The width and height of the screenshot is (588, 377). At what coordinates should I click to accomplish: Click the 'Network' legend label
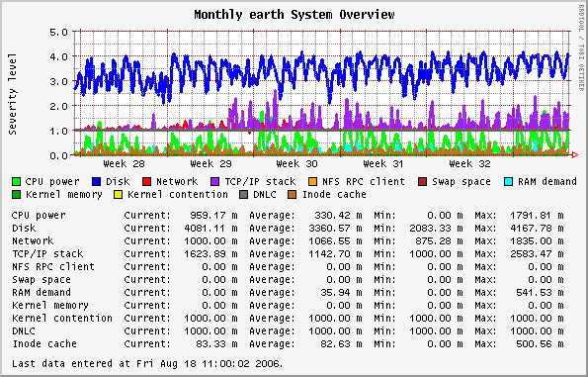pos(177,182)
